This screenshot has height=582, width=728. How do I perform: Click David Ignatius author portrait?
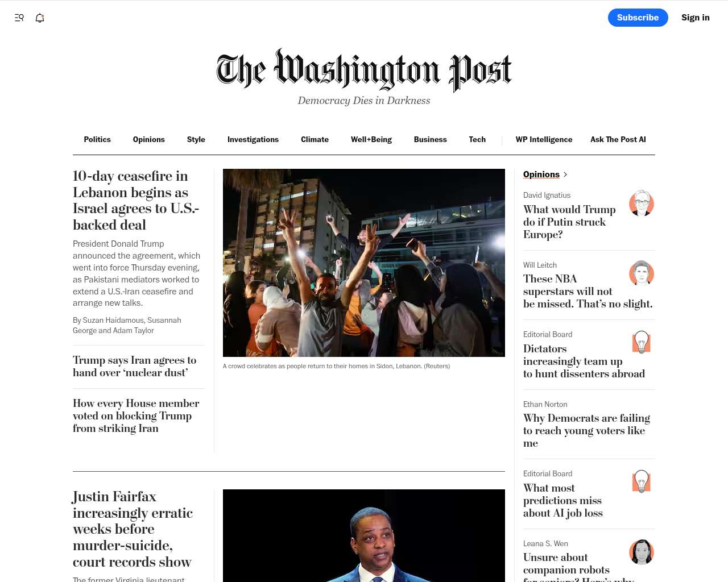tap(642, 203)
